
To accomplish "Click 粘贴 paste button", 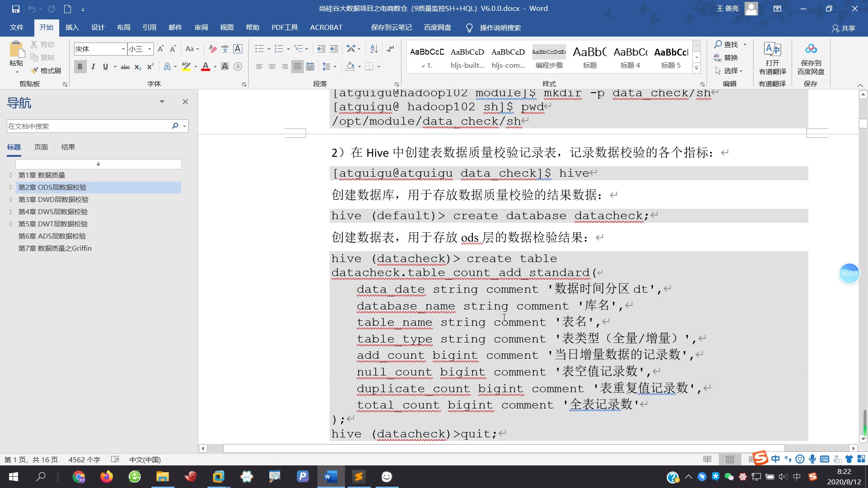I will coord(16,57).
